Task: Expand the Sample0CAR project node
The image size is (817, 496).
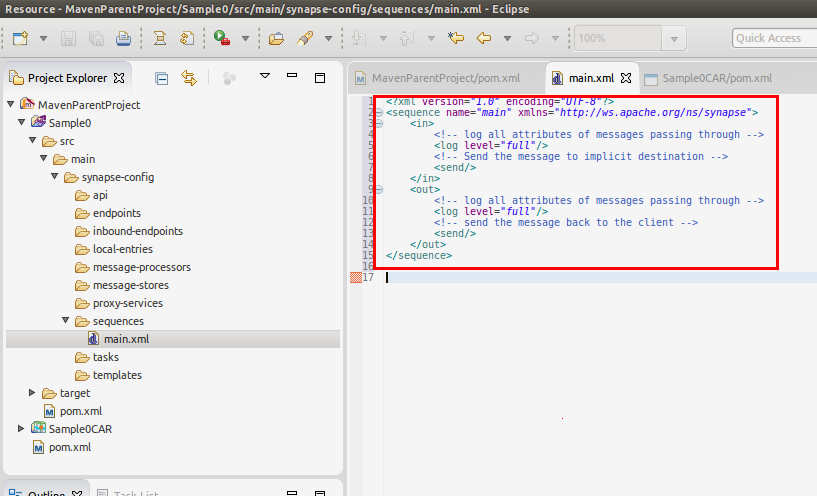Action: [22, 429]
